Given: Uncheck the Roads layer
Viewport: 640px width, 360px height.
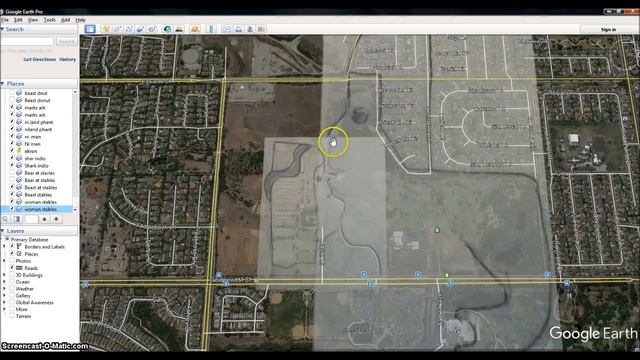Looking at the screenshot, I should [x=12, y=268].
